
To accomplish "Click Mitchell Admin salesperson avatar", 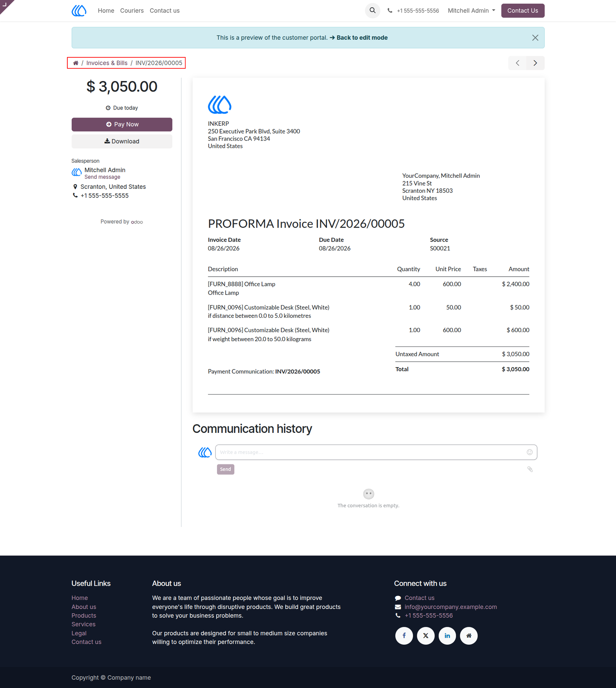I will click(76, 172).
